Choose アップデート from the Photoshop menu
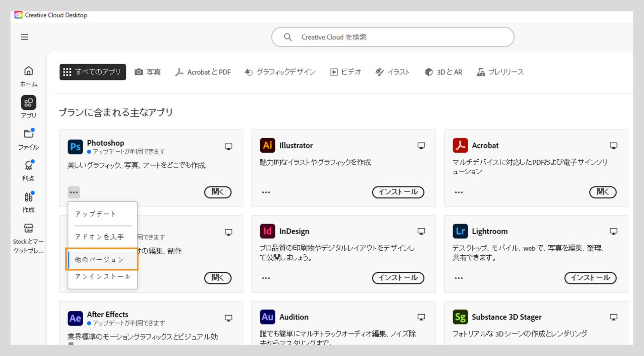Image resolution: width=644 pixels, height=356 pixels. (x=103, y=214)
